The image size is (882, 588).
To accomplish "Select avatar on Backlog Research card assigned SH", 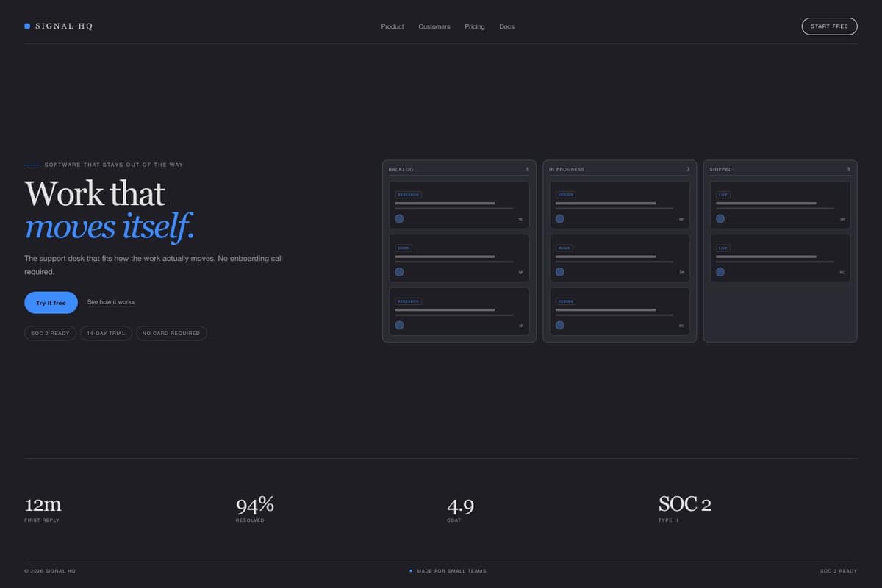I will (399, 325).
